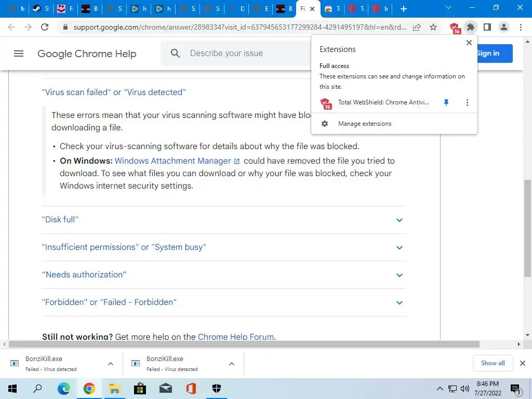The height and width of the screenshot is (399, 532).
Task: Open Microsoft Store from the taskbar
Action: pos(140,389)
